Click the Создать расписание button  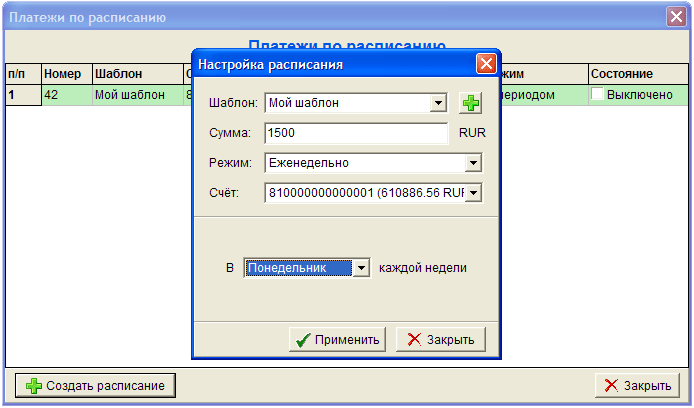coord(96,385)
